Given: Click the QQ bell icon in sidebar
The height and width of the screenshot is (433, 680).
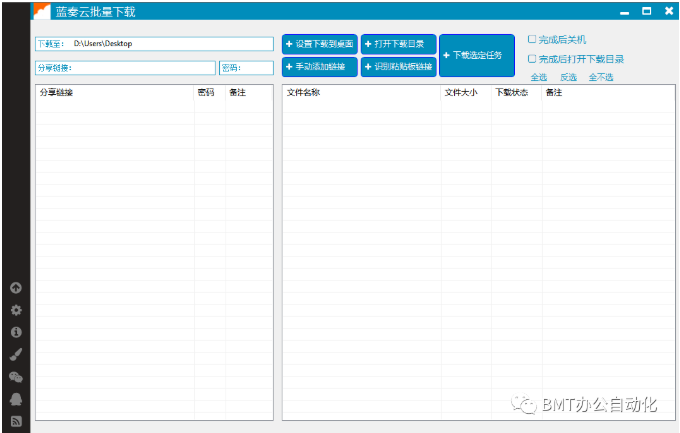Looking at the screenshot, I should tap(15, 399).
